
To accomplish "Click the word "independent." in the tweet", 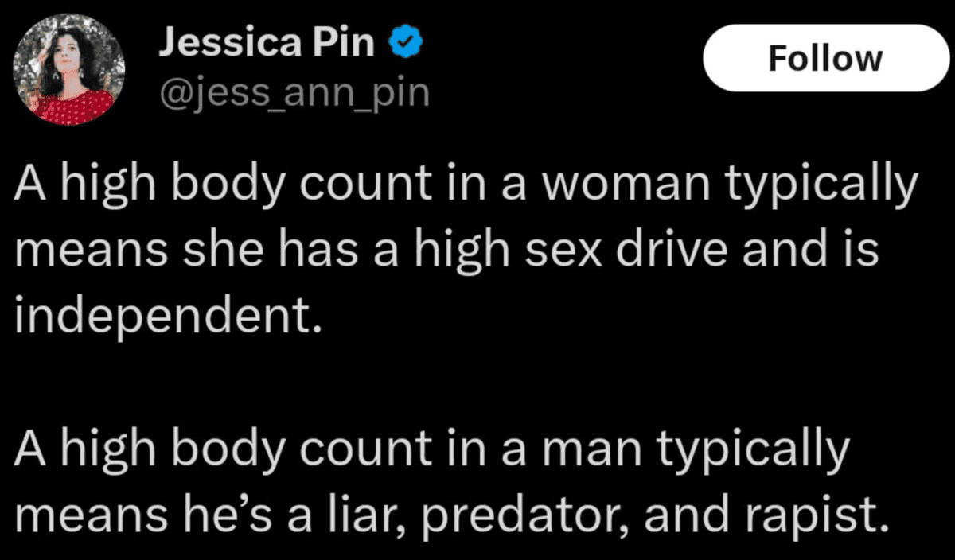I will (168, 317).
